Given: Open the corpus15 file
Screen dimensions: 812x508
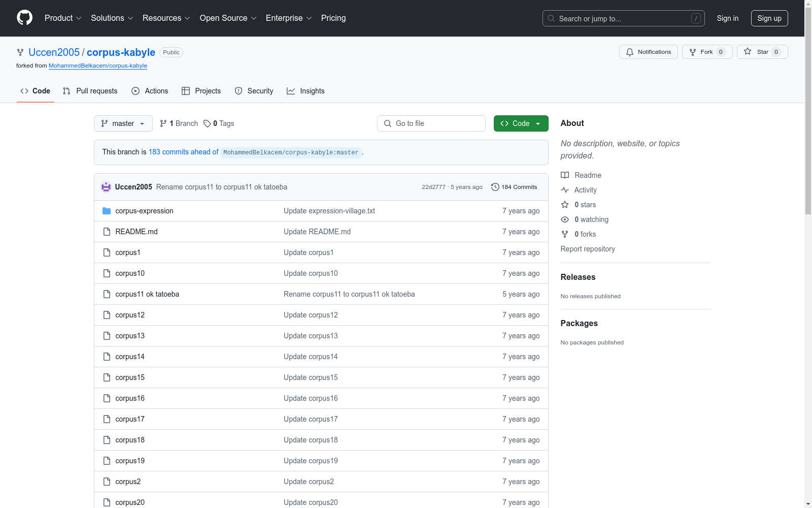Looking at the screenshot, I should pos(130,377).
